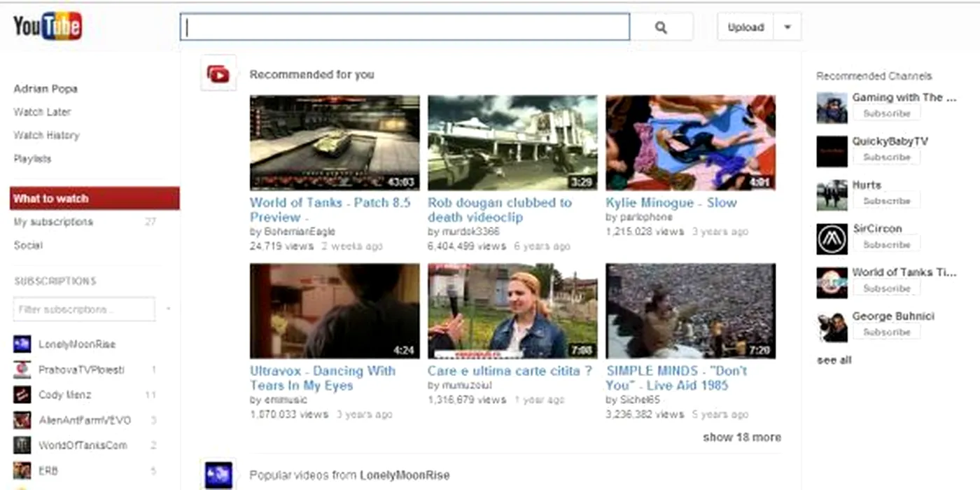Open the Kylie Minogue - Slow video title
This screenshot has width=980, height=490.
[x=671, y=202]
